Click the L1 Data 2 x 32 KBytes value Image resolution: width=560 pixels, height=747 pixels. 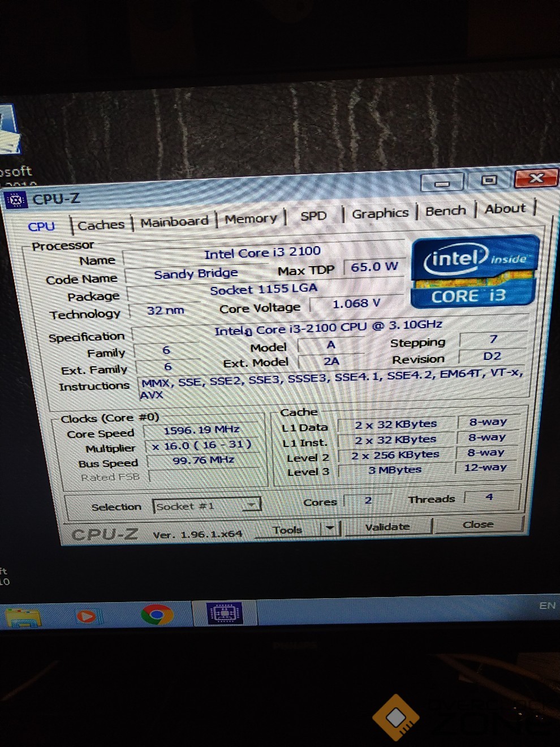tap(396, 424)
